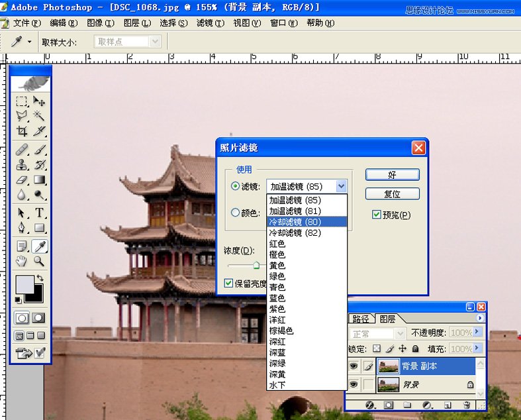
Task: Switch to Standard editing mode
Action: tap(22, 318)
